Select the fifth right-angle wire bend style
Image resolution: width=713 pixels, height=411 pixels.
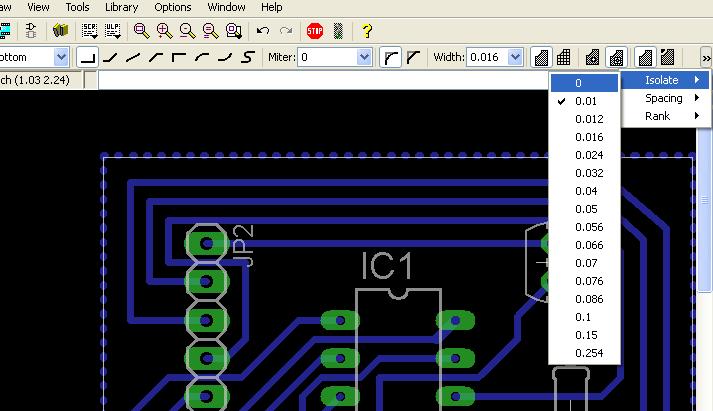pyautogui.click(x=179, y=57)
